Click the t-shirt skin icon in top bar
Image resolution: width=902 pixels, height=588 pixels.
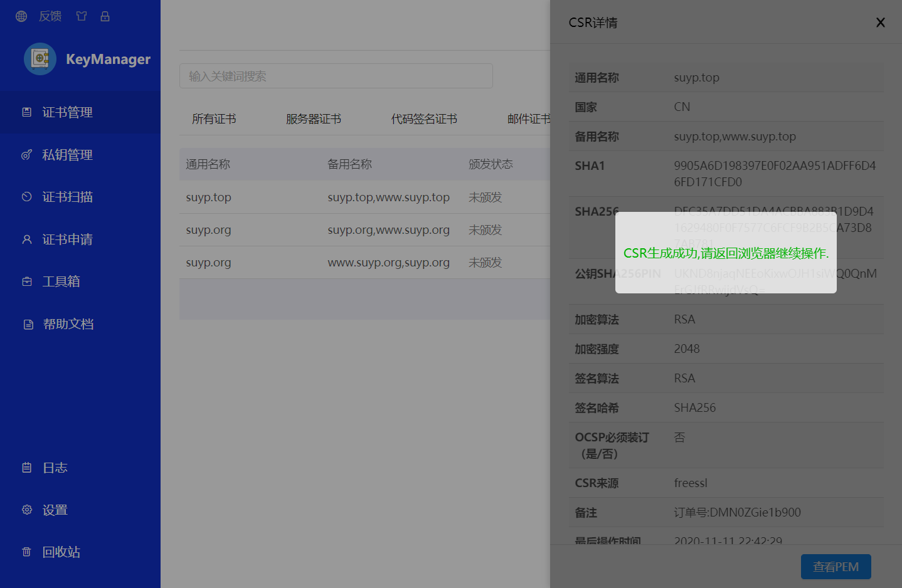click(81, 16)
